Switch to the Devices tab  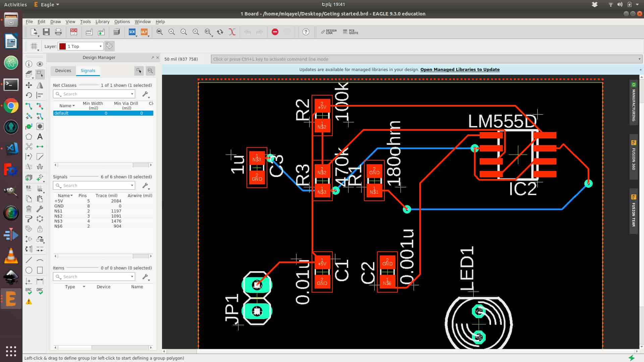coord(63,70)
